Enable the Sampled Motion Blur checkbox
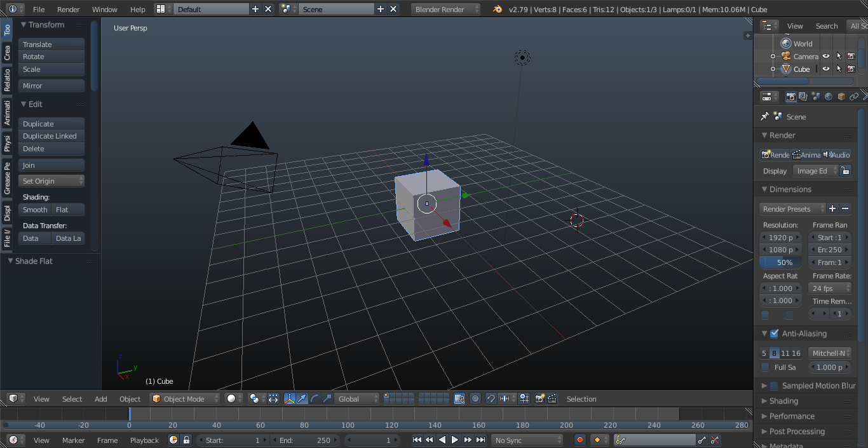 click(x=774, y=385)
